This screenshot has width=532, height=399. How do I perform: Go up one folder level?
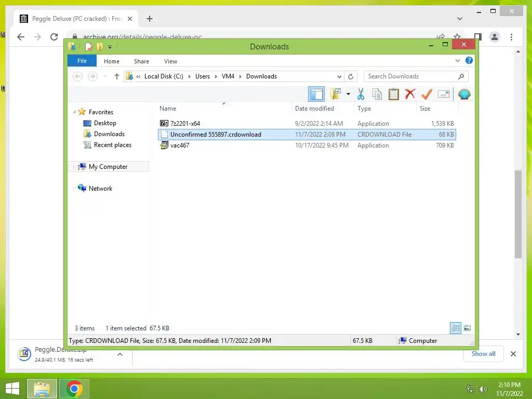pyautogui.click(x=117, y=76)
